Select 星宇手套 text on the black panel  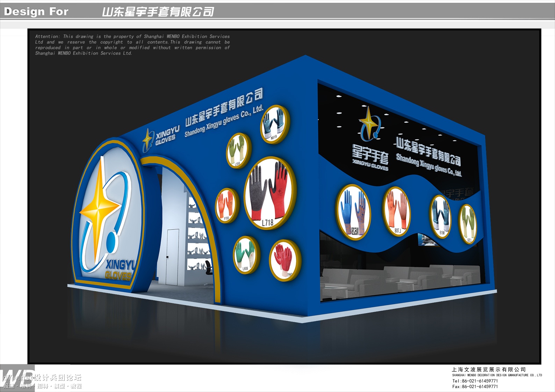(370, 154)
